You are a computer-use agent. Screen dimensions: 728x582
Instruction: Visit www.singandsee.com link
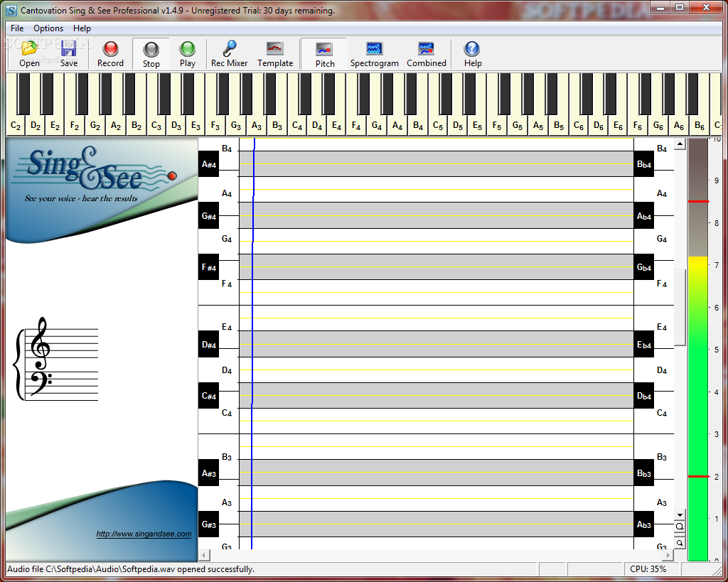tap(144, 534)
